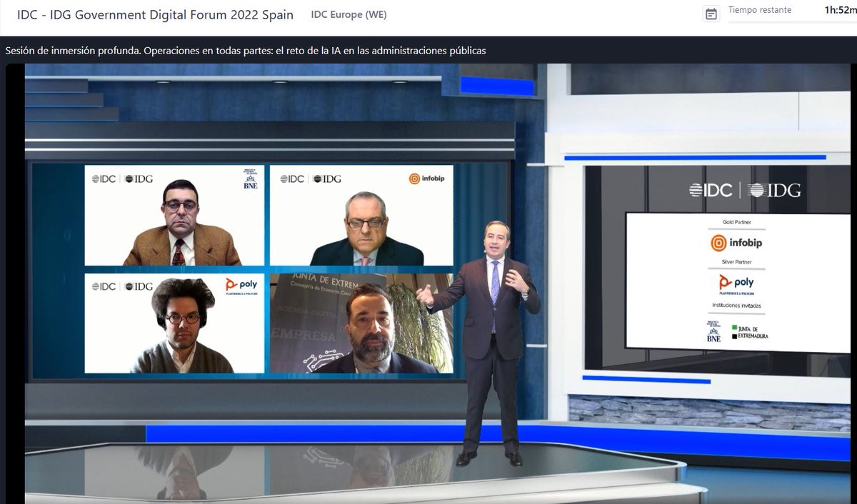This screenshot has width=857, height=504.
Task: Select the panelist video with BNE logo
Action: coord(174,216)
